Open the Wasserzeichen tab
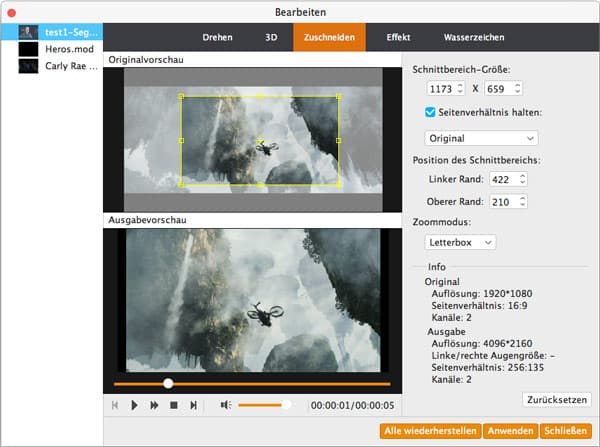The image size is (600, 447). (x=473, y=38)
